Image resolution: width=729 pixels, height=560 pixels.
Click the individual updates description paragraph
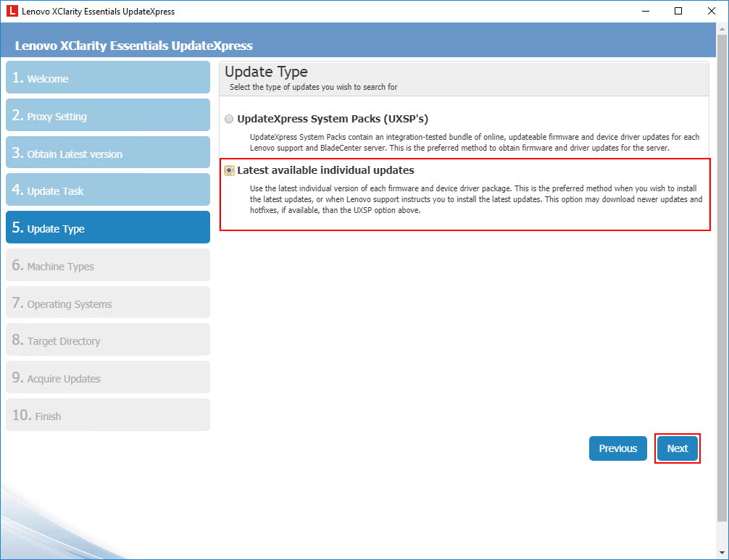[475, 199]
